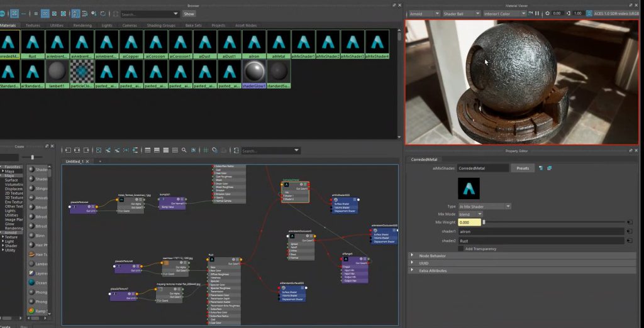Switch browser to extra large icon view

pyautogui.click(x=64, y=14)
